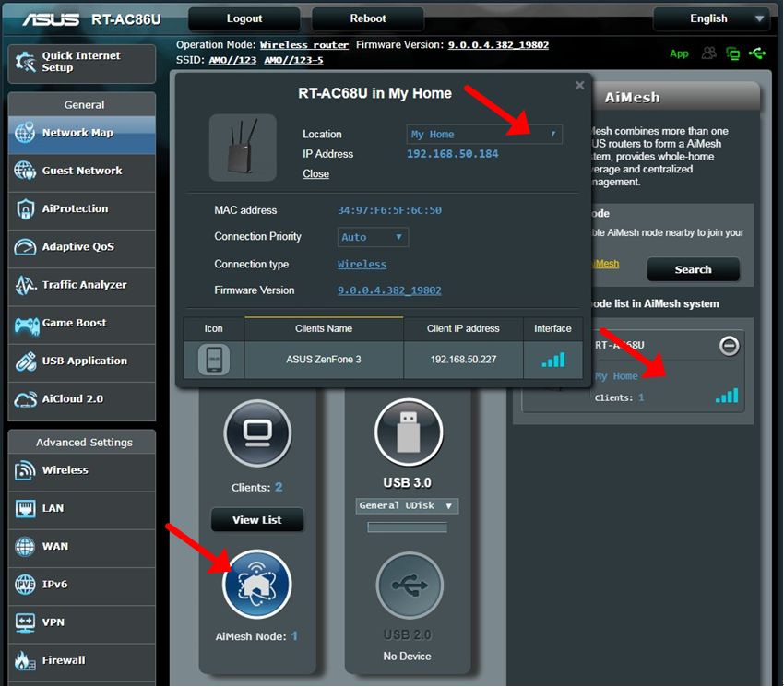Click the VPN monitor icon
Viewport: 784px width, 687px height.
click(x=25, y=622)
